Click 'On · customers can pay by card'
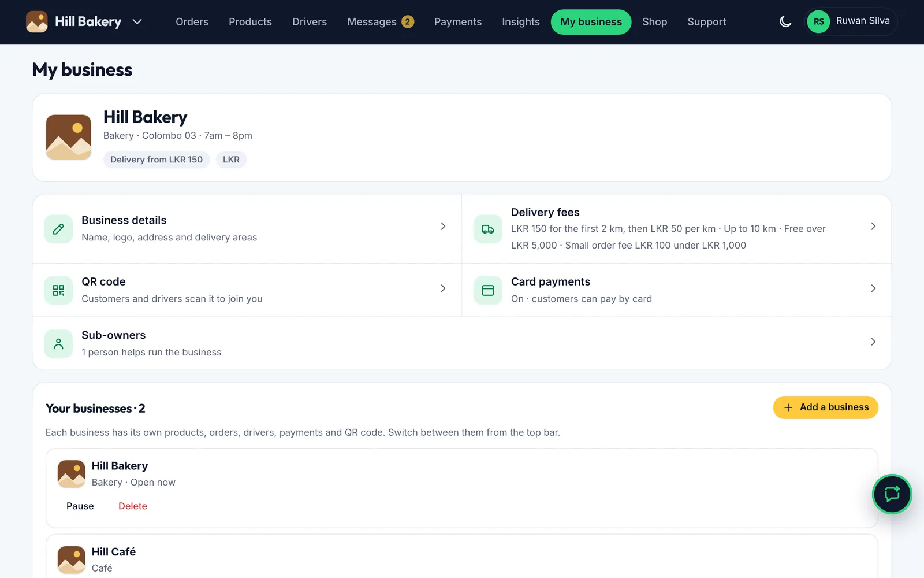This screenshot has width=924, height=578. coord(582,299)
